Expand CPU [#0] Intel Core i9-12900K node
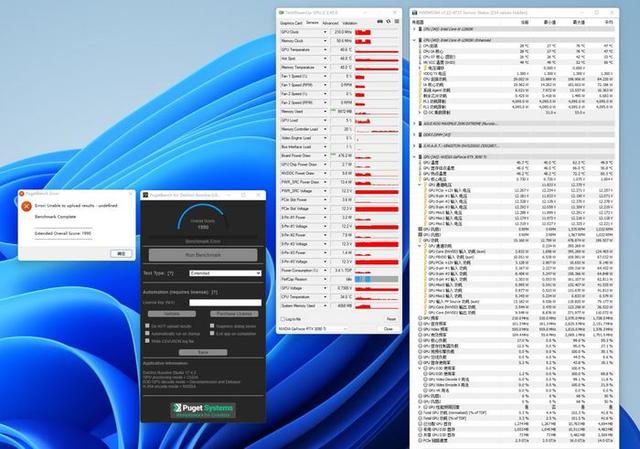This screenshot has height=449, width=640. tap(414, 29)
